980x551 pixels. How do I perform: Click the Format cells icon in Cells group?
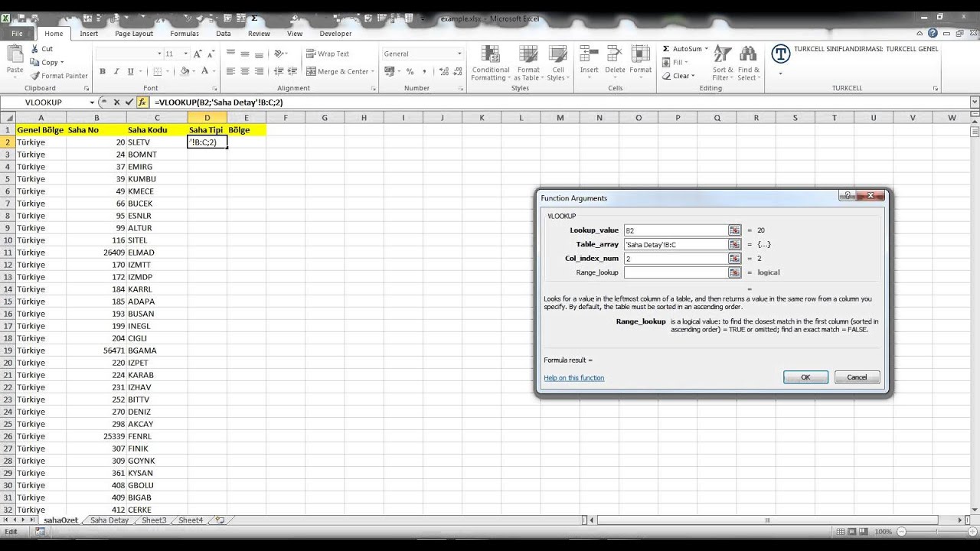point(640,54)
